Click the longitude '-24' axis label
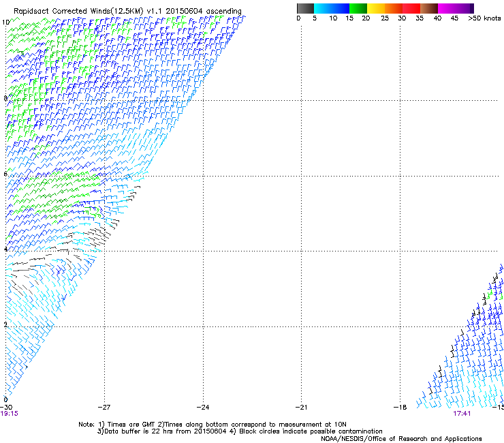The height and width of the screenshot is (443, 504). point(203,408)
